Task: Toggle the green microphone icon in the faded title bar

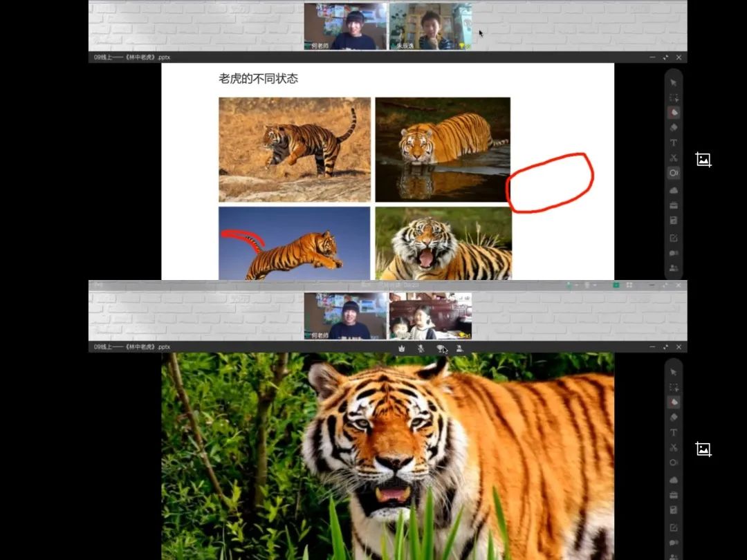Action: pyautogui.click(x=569, y=285)
